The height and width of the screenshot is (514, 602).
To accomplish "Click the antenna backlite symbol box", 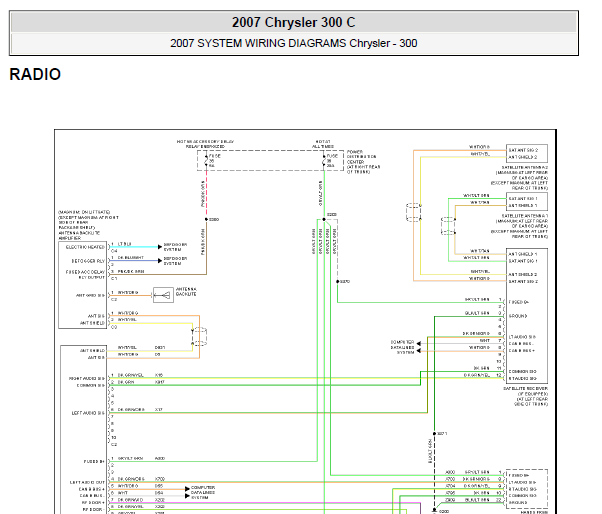I will tap(163, 295).
